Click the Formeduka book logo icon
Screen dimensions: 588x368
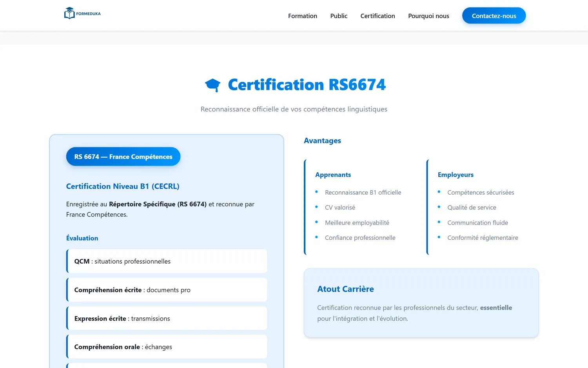click(69, 13)
